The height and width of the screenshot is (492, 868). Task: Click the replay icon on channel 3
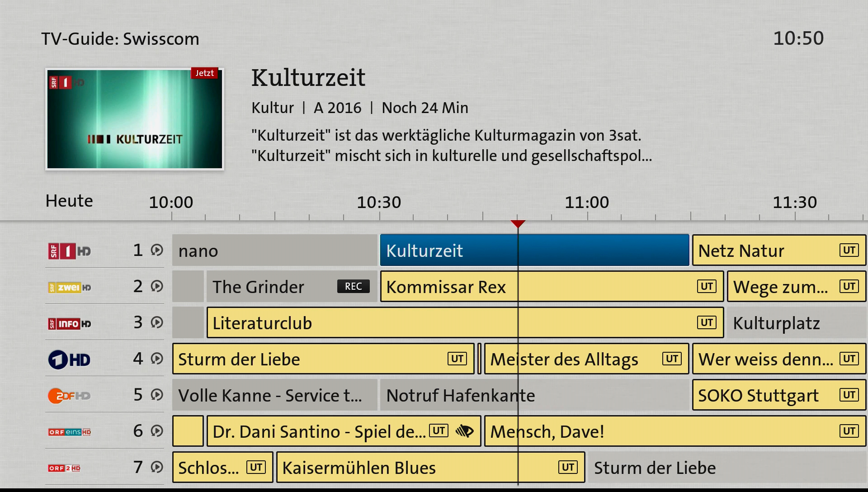[x=157, y=322]
